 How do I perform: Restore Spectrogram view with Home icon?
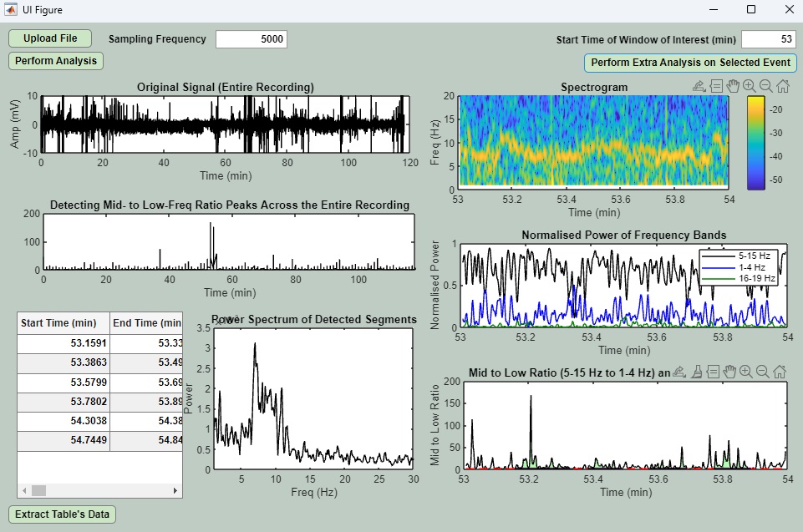pos(782,86)
